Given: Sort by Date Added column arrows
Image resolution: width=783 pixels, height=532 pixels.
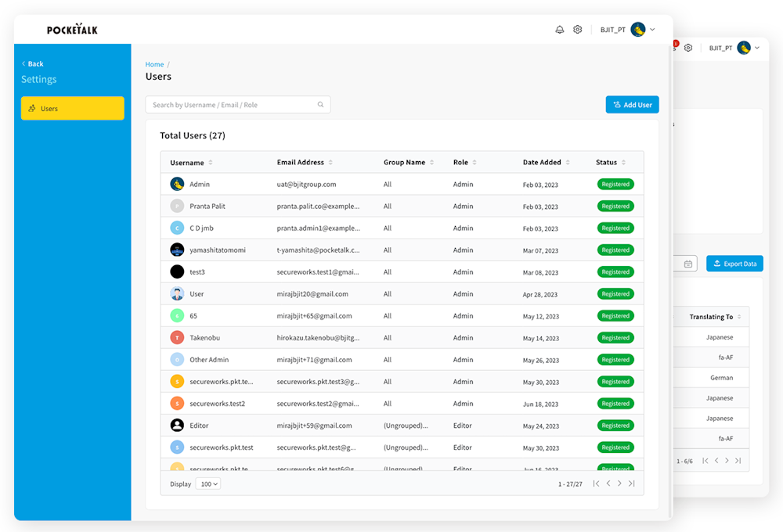Looking at the screenshot, I should click(568, 162).
